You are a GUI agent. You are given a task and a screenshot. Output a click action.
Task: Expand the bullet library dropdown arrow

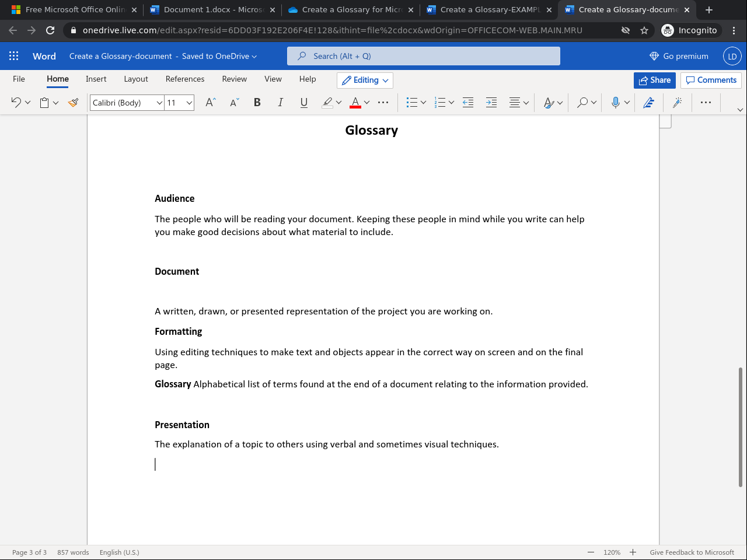click(x=423, y=103)
